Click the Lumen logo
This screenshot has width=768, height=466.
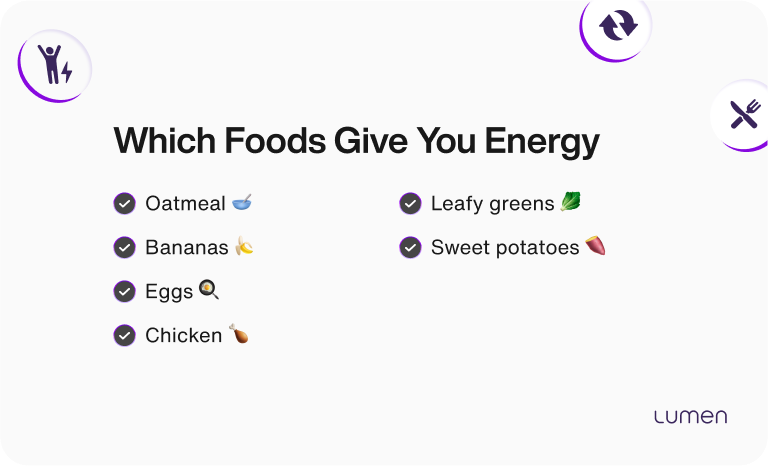click(x=690, y=416)
